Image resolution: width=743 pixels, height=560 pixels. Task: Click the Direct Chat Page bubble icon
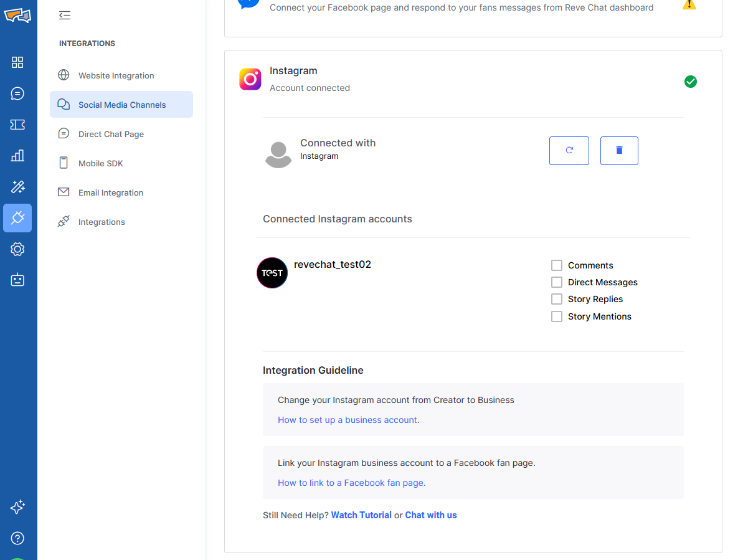[x=64, y=133]
